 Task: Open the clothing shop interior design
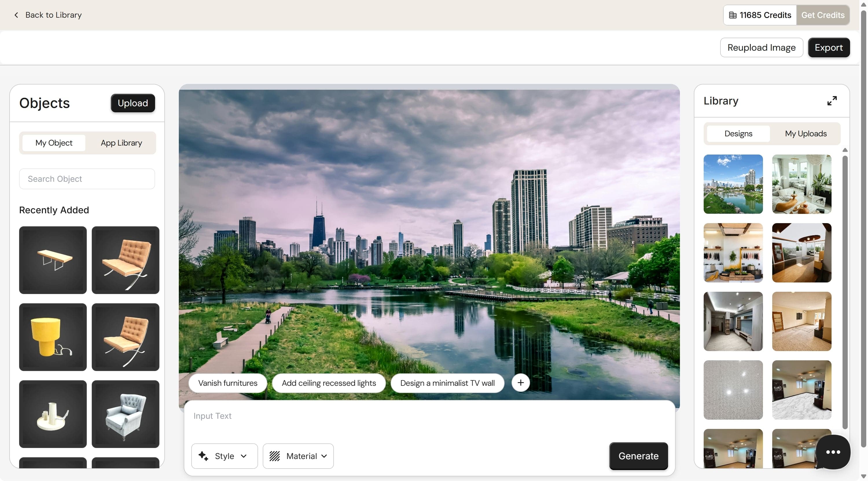pos(733,252)
